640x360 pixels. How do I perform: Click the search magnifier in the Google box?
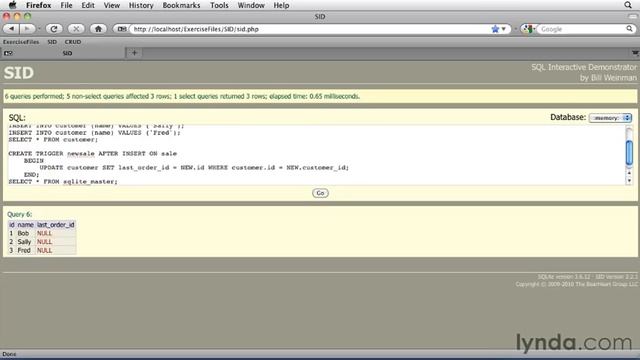tap(629, 29)
